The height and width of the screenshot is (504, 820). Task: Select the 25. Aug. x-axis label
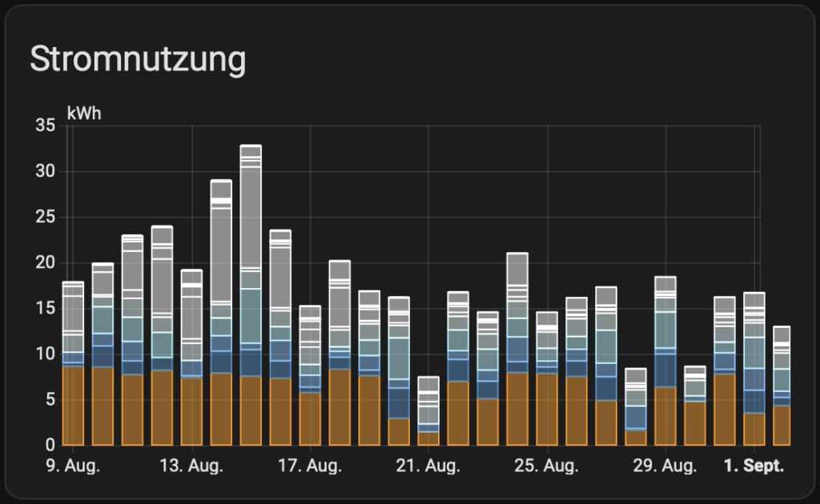tap(547, 466)
